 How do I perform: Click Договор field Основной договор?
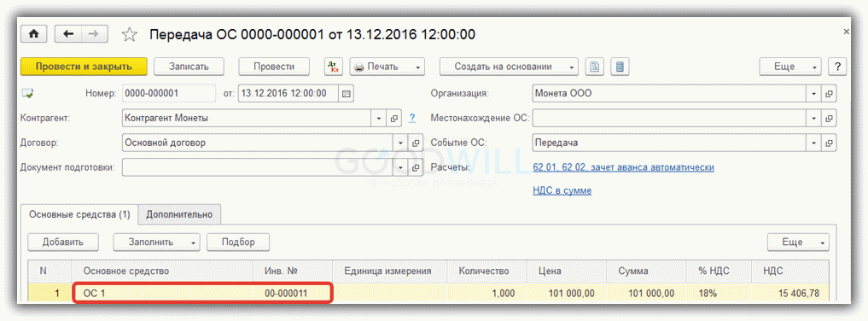258,143
